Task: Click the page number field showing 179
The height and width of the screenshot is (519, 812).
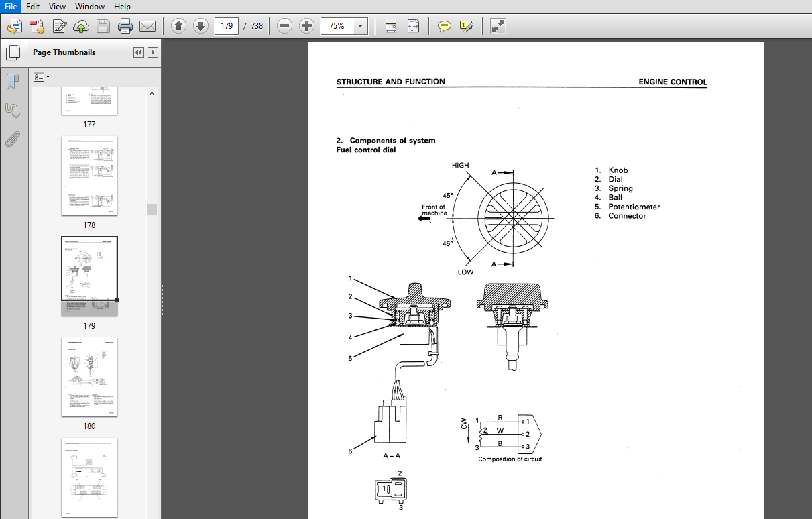Action: tap(227, 26)
